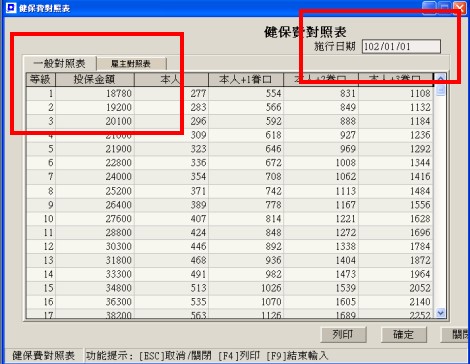Select cell with amount 26400
The image size is (470, 364).
(95, 205)
